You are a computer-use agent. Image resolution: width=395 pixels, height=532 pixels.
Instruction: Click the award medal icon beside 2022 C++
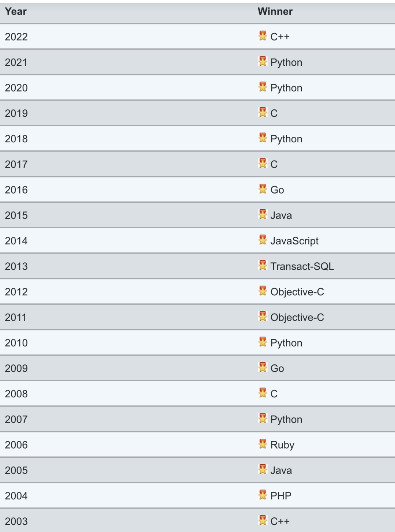tap(263, 36)
